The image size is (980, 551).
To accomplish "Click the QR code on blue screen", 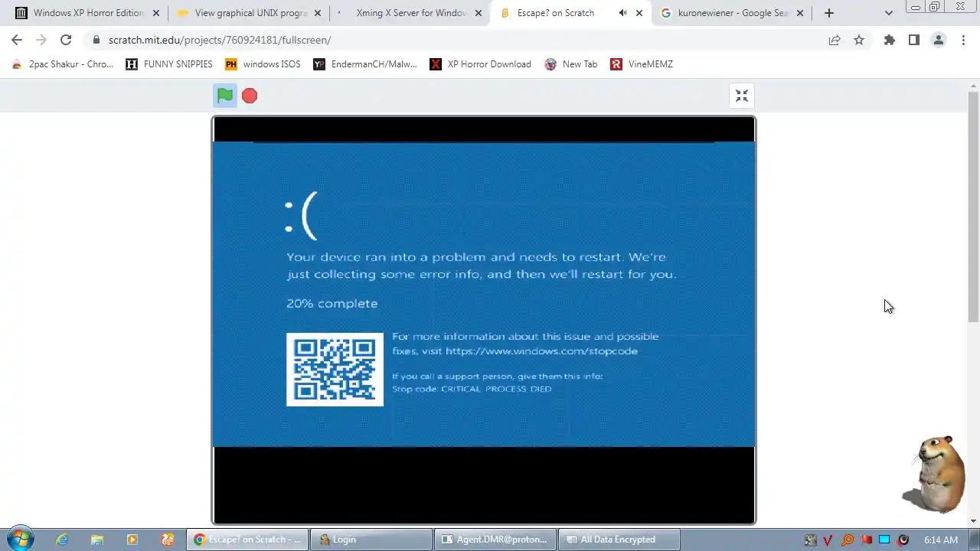I will 335,370.
